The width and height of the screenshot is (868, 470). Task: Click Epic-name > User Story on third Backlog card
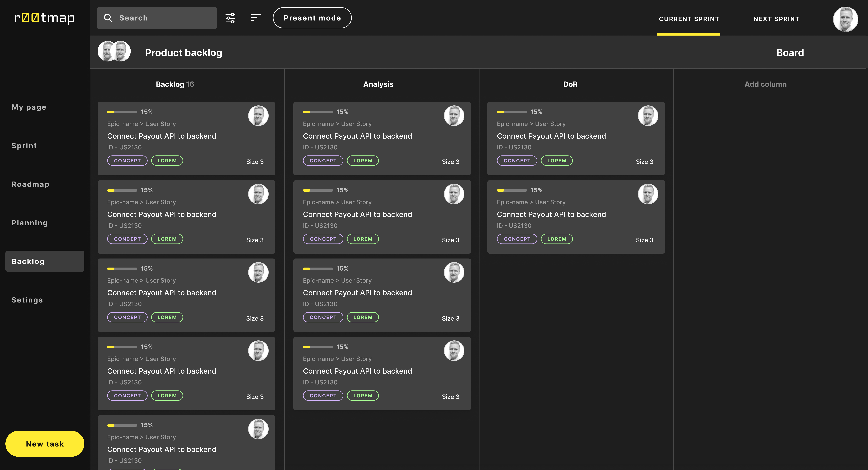(142, 280)
